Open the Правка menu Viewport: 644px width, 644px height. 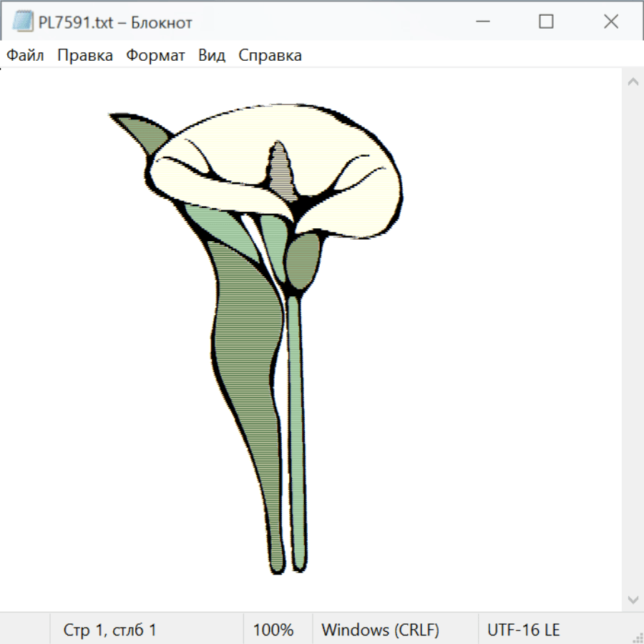coord(85,56)
